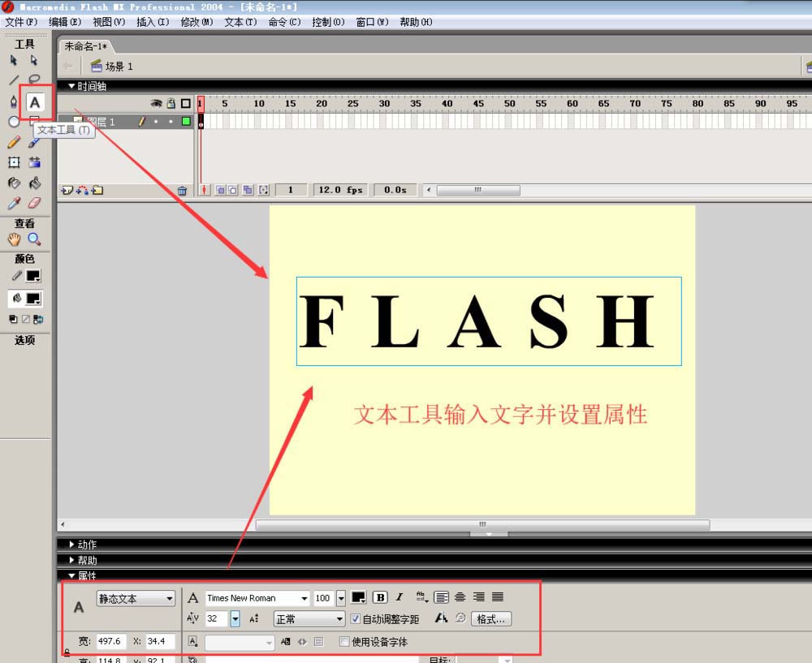
Task: Toggle Edit Multiple Frames
Action: 248,190
